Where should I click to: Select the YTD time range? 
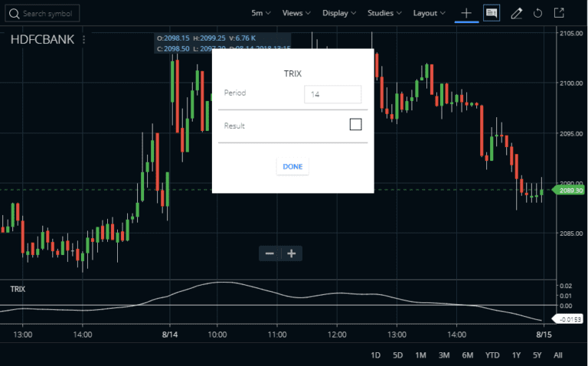pyautogui.click(x=492, y=355)
